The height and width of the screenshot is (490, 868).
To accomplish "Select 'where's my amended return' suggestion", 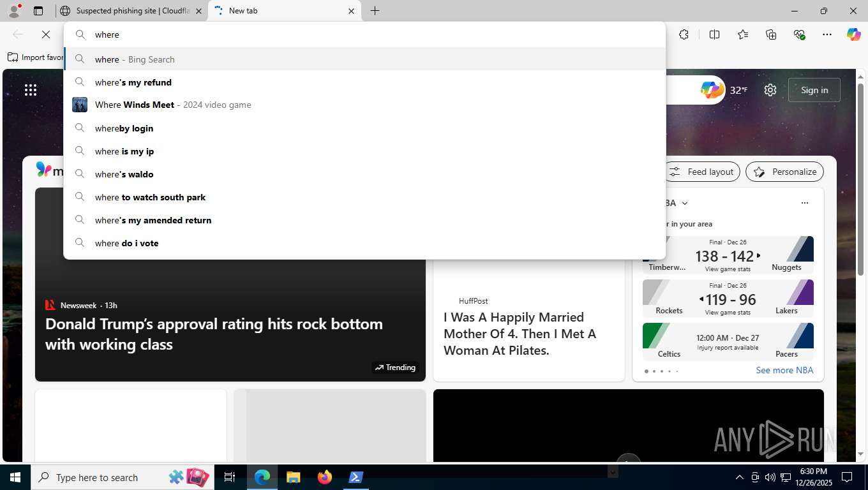I will tap(364, 220).
